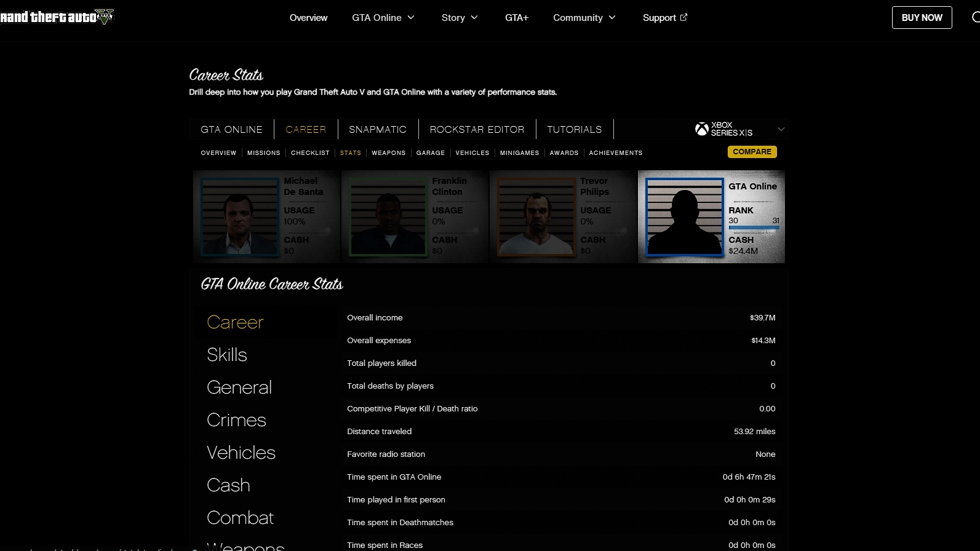Open Support external link icon
The width and height of the screenshot is (980, 551).
pos(683,17)
